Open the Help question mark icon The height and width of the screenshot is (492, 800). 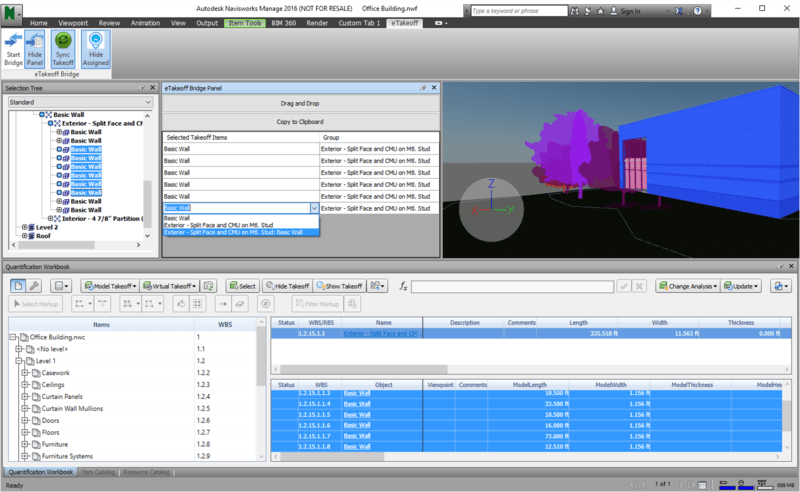(x=697, y=11)
